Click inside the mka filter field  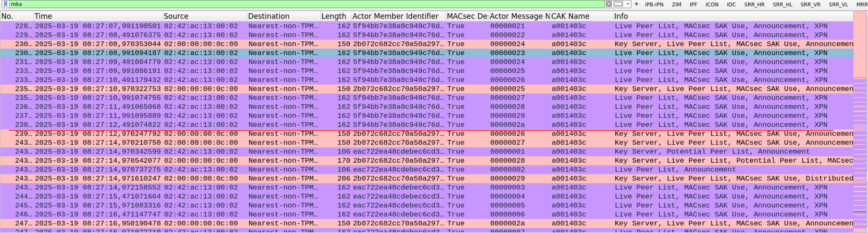tap(307, 4)
